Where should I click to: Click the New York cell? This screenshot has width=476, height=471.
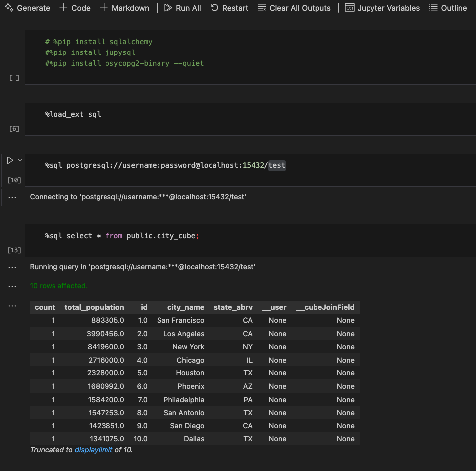click(x=188, y=347)
